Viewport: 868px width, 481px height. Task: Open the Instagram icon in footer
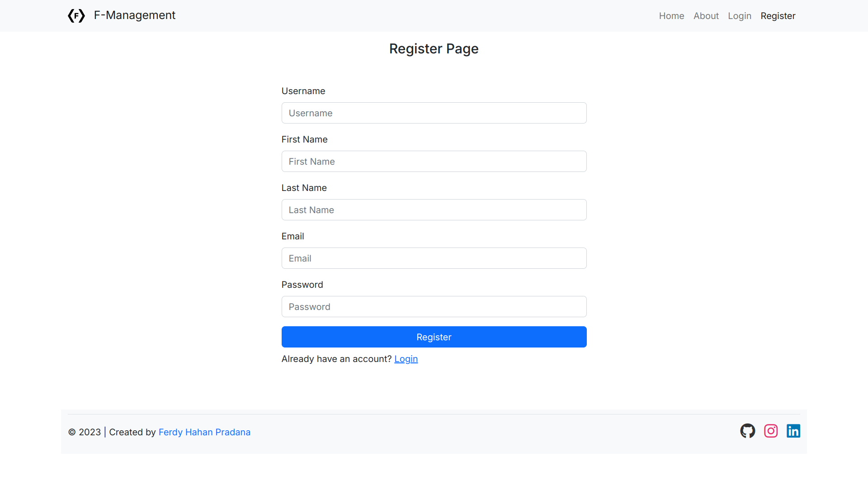pos(771,431)
